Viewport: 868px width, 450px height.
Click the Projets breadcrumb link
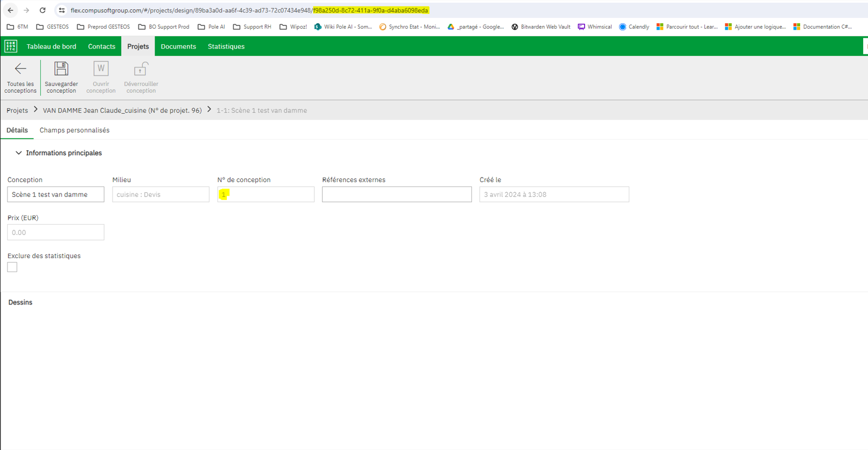tap(17, 110)
